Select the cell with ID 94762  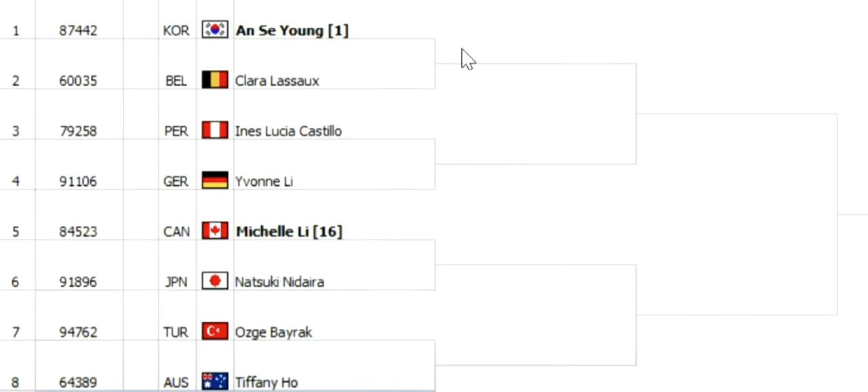coord(78,332)
